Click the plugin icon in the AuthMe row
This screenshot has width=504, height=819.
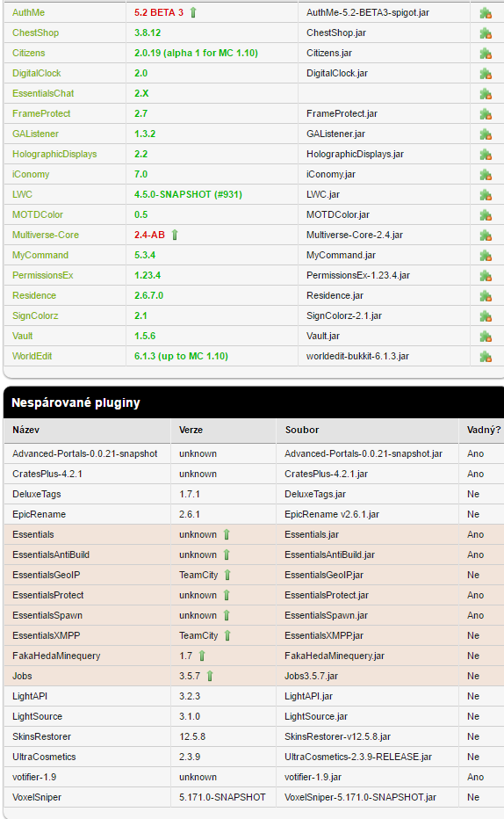tap(486, 13)
